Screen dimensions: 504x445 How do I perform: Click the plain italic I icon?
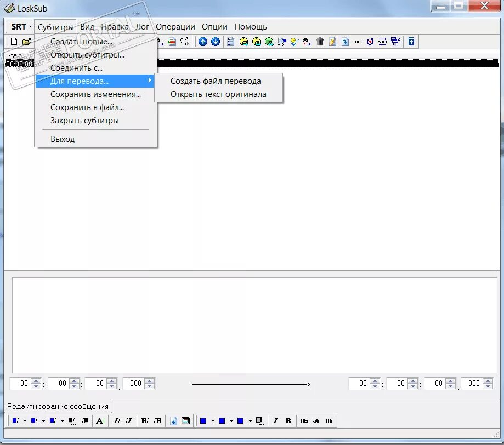(x=275, y=420)
